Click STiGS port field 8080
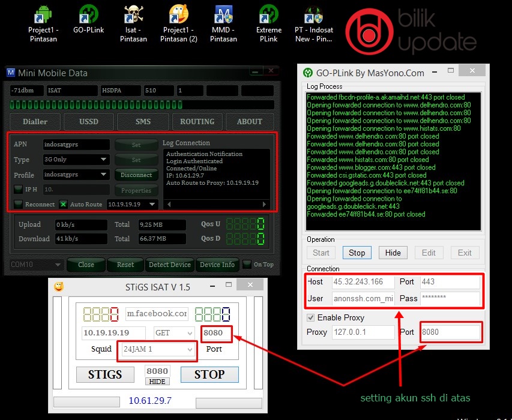 click(x=217, y=333)
